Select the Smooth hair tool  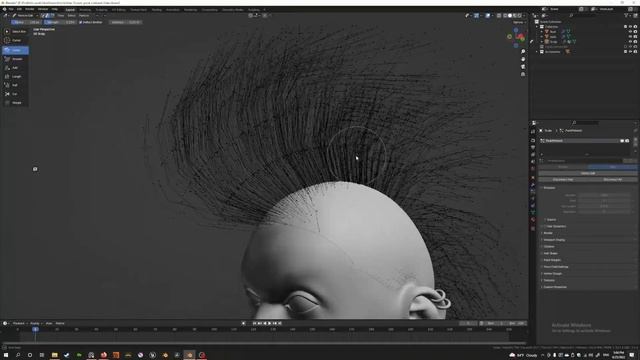coord(16,59)
